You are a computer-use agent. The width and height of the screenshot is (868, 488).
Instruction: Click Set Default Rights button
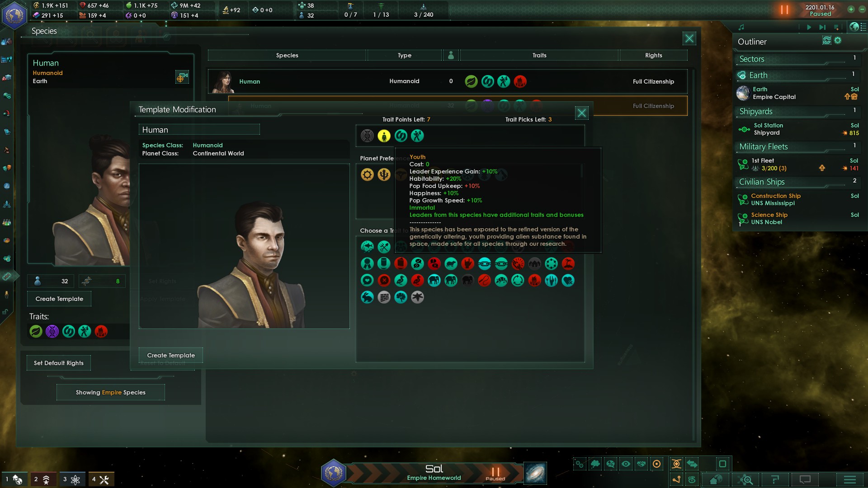[x=59, y=363]
